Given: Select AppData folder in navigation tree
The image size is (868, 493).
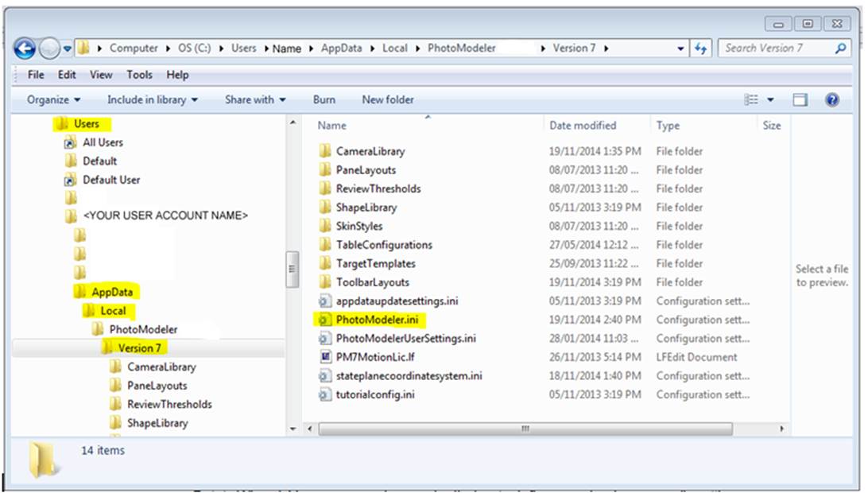Looking at the screenshot, I should tap(112, 292).
